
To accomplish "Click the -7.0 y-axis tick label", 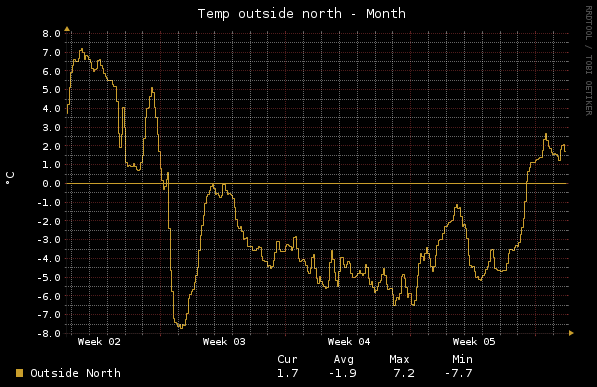I will tap(49, 315).
